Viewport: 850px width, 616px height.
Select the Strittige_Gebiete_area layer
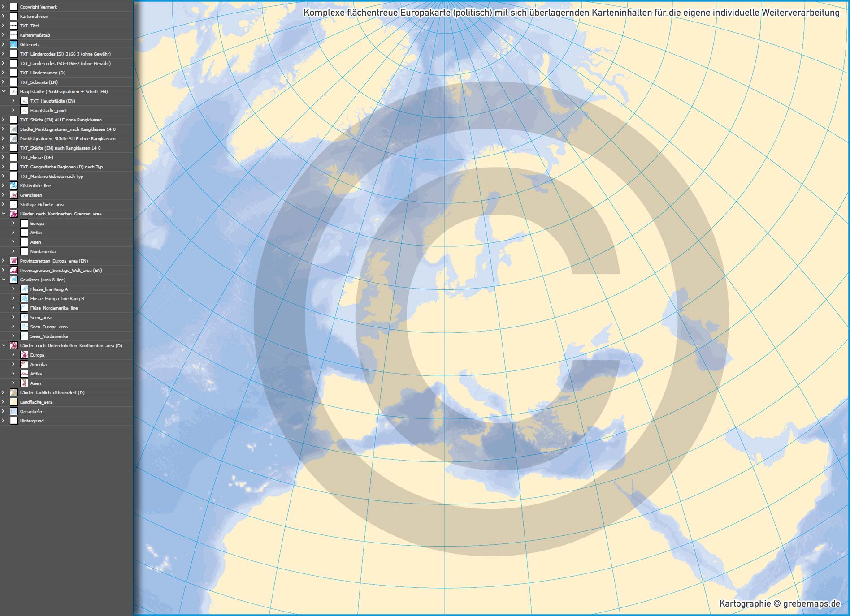(x=42, y=204)
